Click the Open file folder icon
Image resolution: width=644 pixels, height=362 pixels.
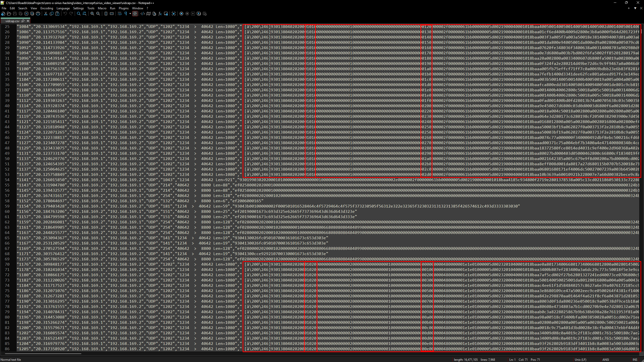[x=9, y=14]
